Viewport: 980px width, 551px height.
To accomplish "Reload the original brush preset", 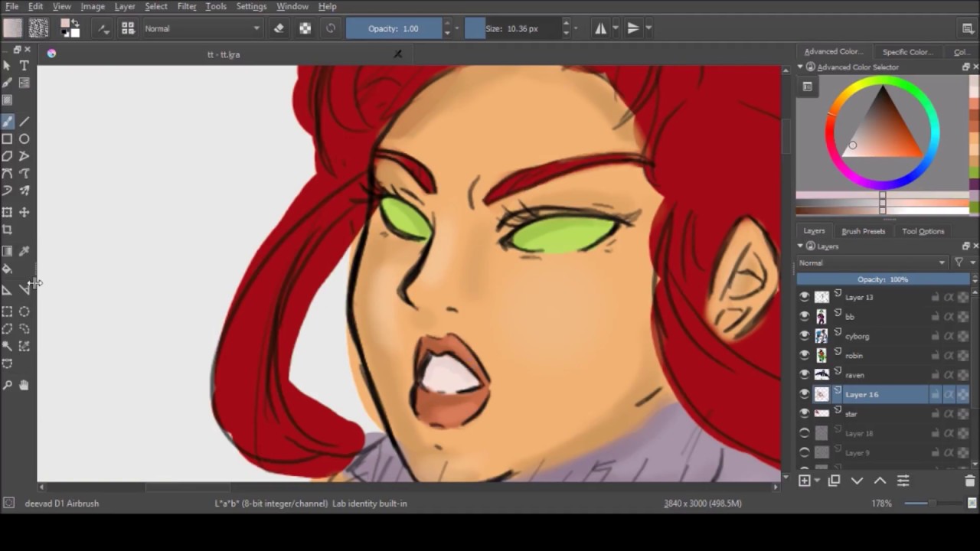I will (331, 28).
